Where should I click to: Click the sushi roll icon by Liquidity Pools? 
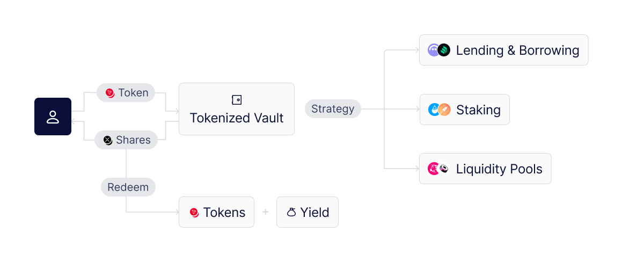[x=444, y=169]
